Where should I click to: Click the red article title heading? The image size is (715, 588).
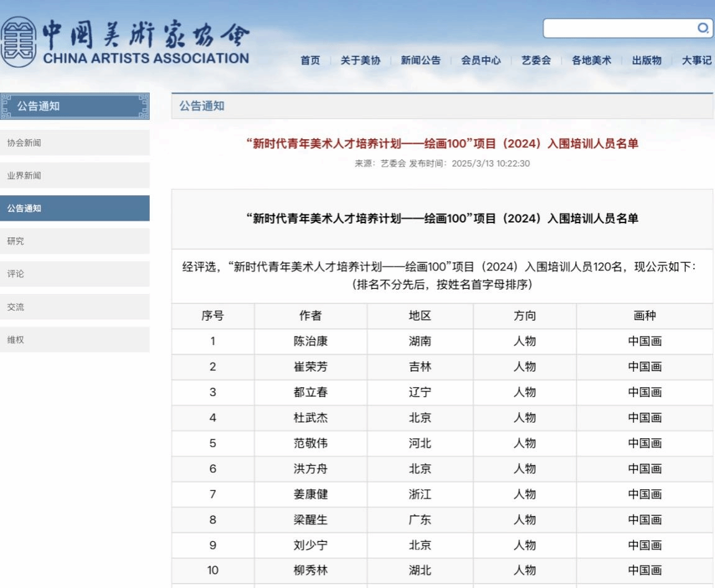tap(442, 144)
